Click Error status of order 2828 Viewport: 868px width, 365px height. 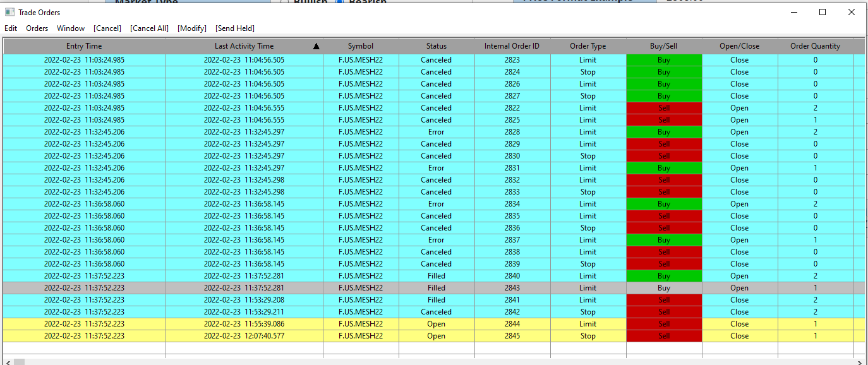(x=437, y=132)
